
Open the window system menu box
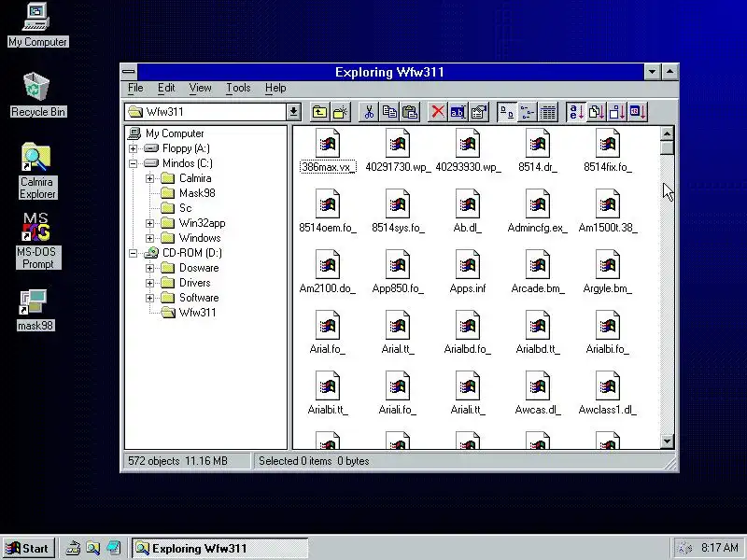(x=129, y=72)
